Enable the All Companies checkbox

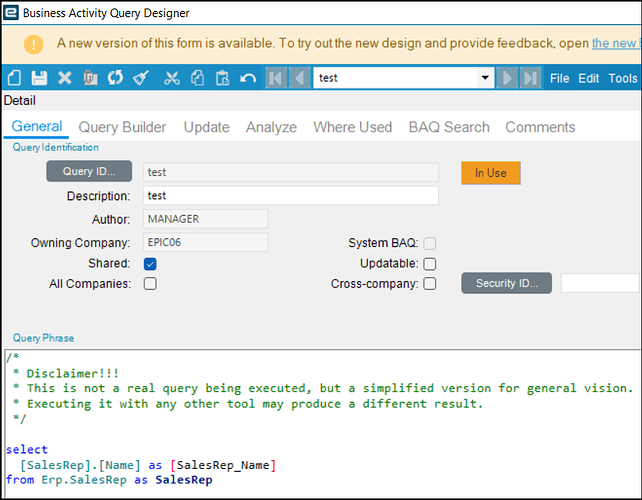coord(150,284)
